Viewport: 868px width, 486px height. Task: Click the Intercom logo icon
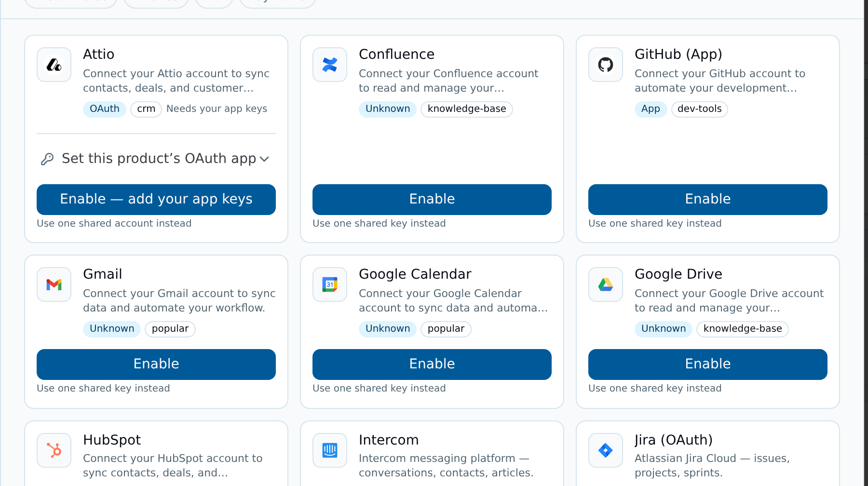[330, 450]
